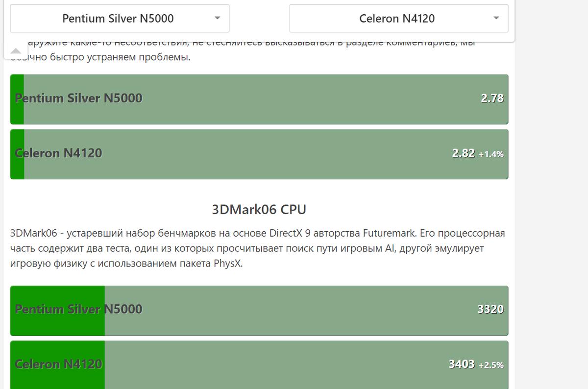Image resolution: width=588 pixels, height=389 pixels.
Task: Click the Pentium Silver N5000 3DMark06 bar
Action: (x=259, y=310)
